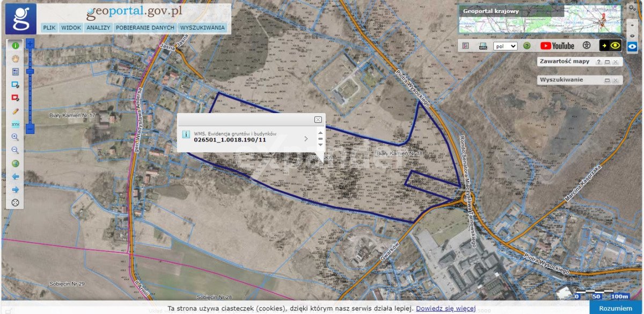Activate the hand pan tool
The width and height of the screenshot is (644, 314).
pyautogui.click(x=15, y=58)
